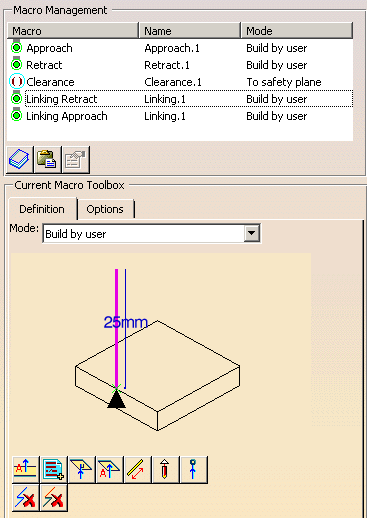Click the 25mm distance label
The height and width of the screenshot is (518, 367).
tap(125, 322)
